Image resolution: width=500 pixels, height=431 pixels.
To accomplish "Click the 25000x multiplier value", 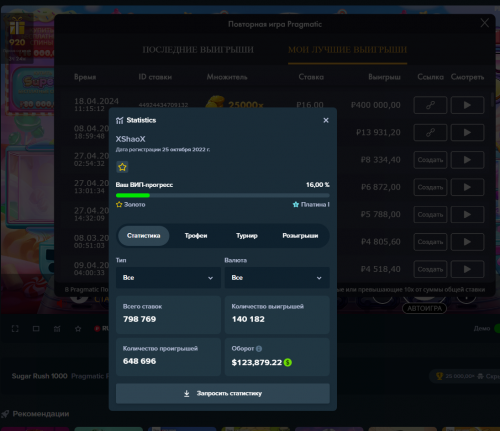I will (246, 105).
